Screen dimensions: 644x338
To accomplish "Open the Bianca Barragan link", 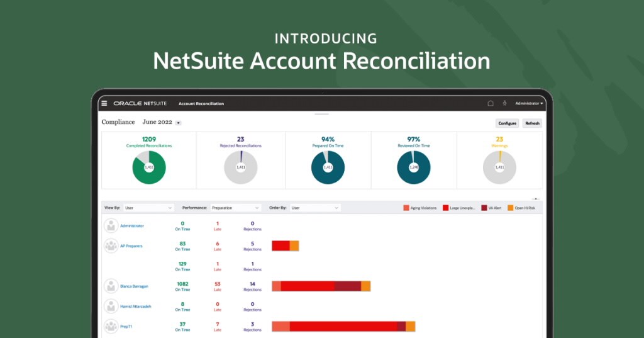I will (134, 286).
